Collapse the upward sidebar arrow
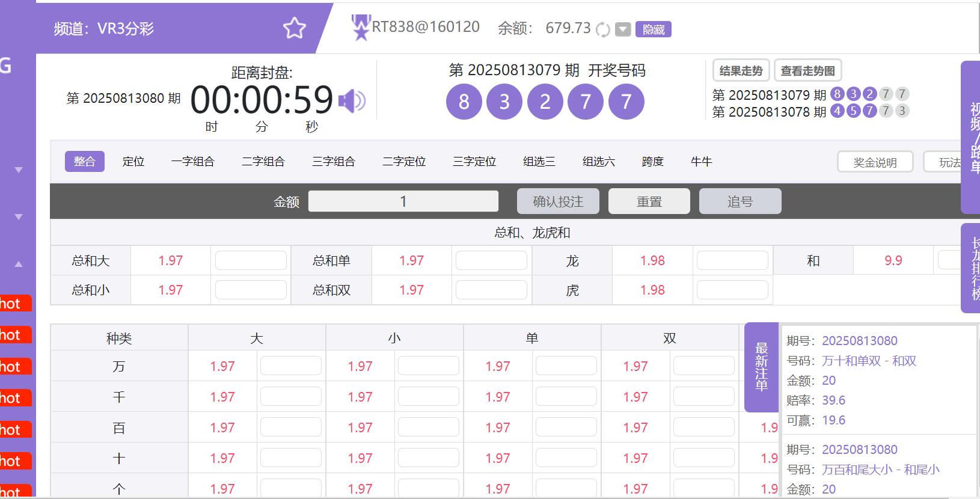The width and height of the screenshot is (980, 499). tap(19, 264)
